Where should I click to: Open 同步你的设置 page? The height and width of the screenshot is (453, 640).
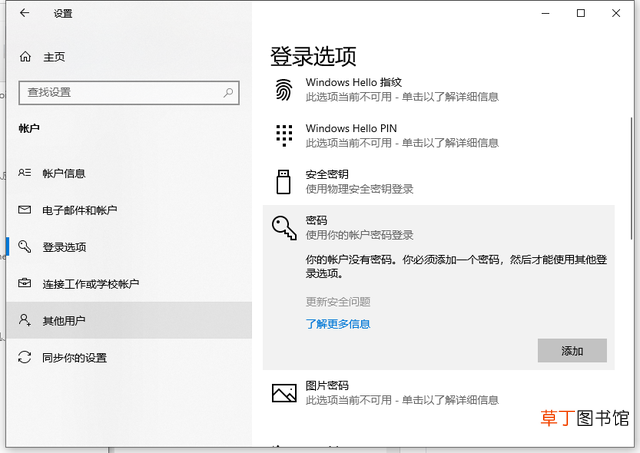click(x=129, y=358)
